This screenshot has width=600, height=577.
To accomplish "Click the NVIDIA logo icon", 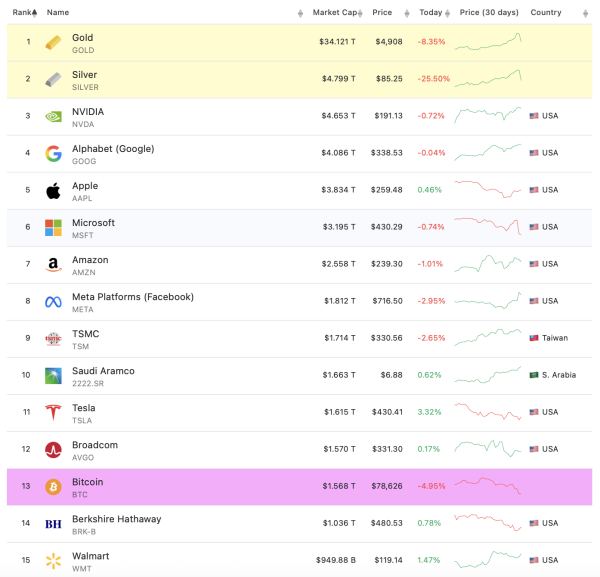I will coord(54,116).
